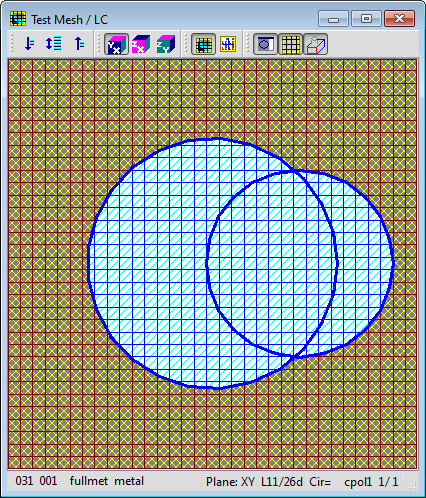Click inside the overlapping circles region
The width and height of the screenshot is (426, 498).
272,263
